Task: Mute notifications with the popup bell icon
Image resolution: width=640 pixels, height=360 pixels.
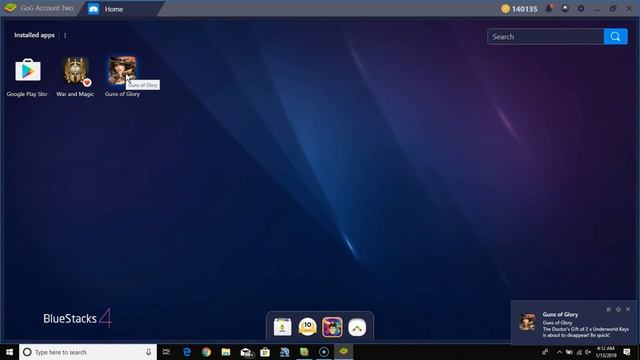Action: (x=609, y=309)
